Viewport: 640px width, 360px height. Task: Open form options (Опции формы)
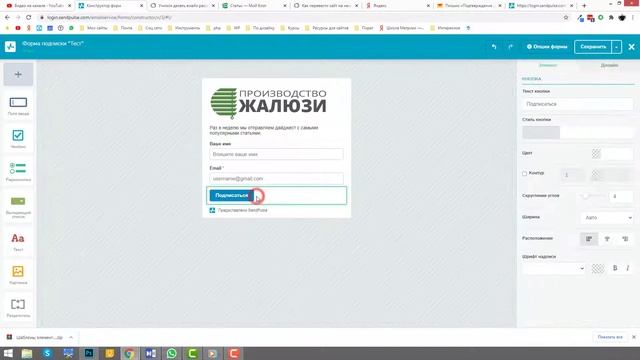coord(547,47)
